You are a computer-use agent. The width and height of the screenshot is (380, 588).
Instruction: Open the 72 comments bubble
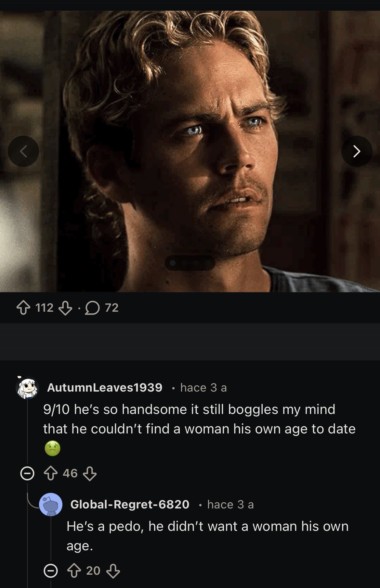click(x=101, y=308)
